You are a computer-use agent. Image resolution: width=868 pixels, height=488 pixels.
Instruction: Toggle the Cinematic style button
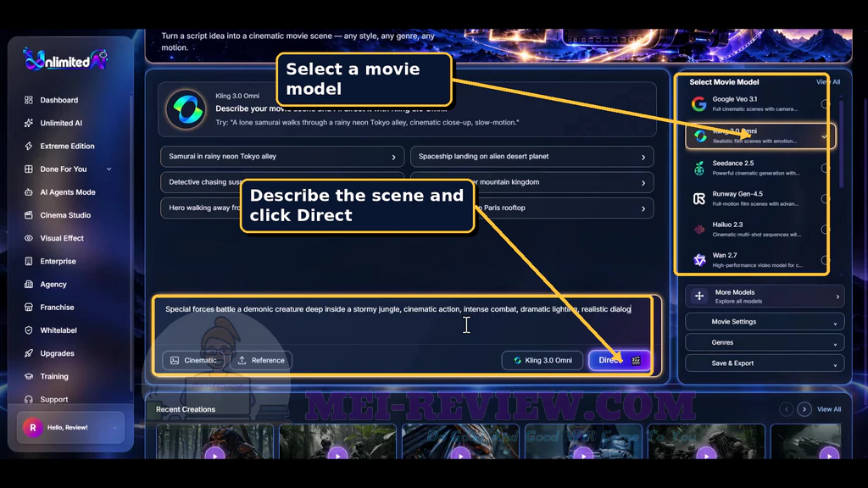point(194,360)
